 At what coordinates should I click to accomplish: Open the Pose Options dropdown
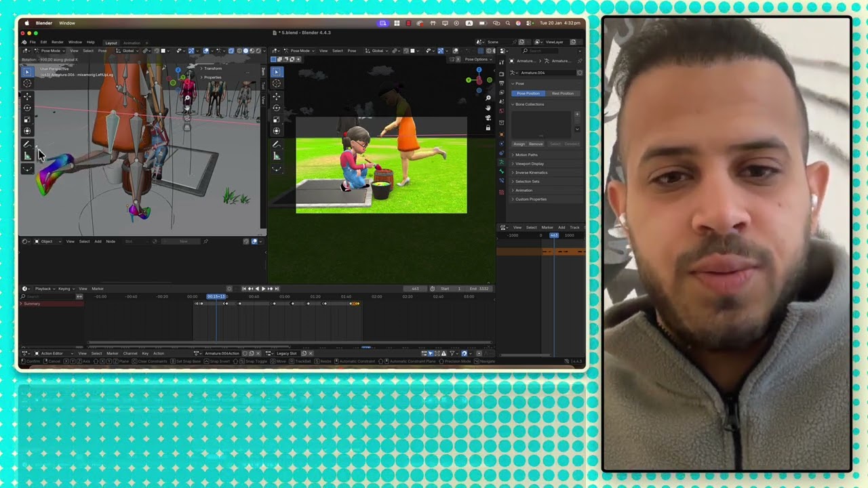pos(478,59)
